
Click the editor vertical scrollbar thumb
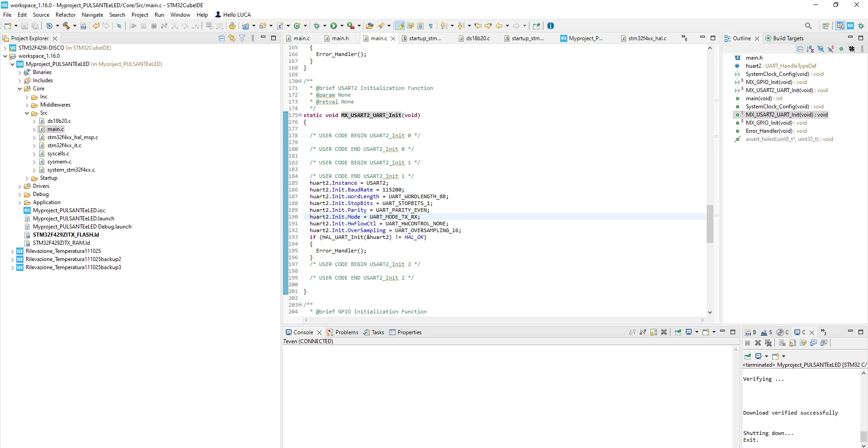tap(710, 224)
